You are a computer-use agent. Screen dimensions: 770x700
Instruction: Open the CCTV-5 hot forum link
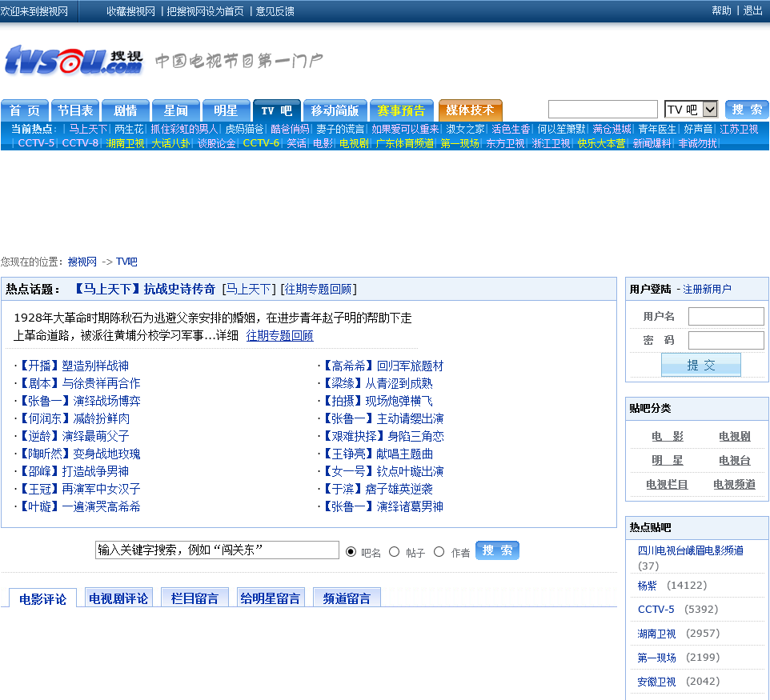656,610
